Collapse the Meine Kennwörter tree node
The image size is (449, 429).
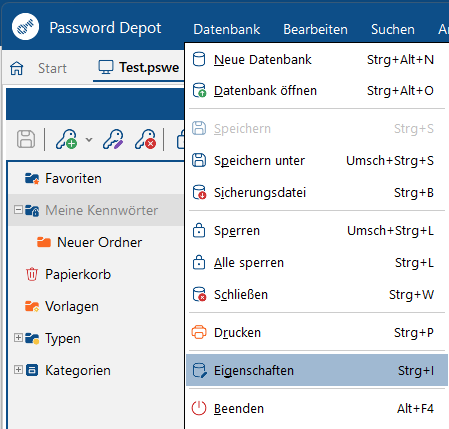point(18,210)
